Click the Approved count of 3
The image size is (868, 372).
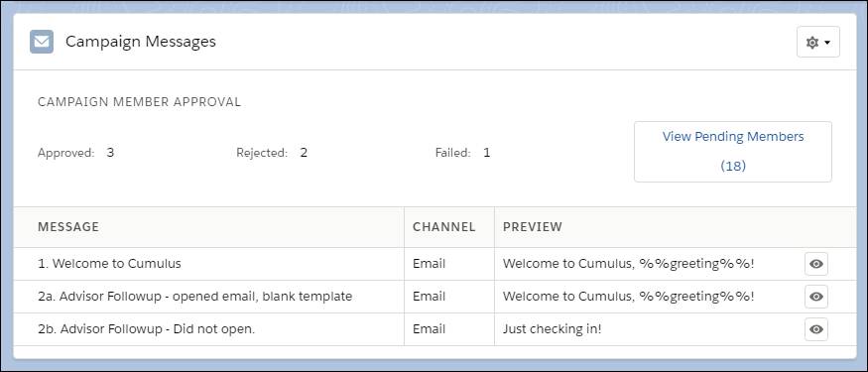click(110, 152)
